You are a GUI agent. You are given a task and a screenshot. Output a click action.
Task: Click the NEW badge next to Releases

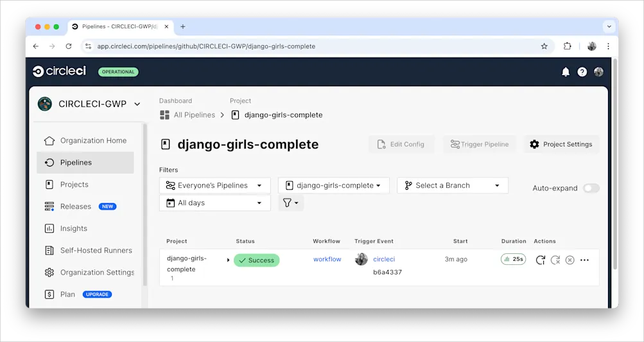point(108,206)
